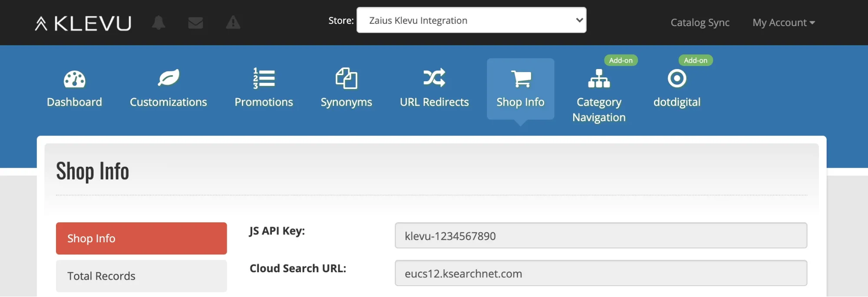The width and height of the screenshot is (868, 297).
Task: Click the Customizations leaf icon
Action: tap(168, 78)
